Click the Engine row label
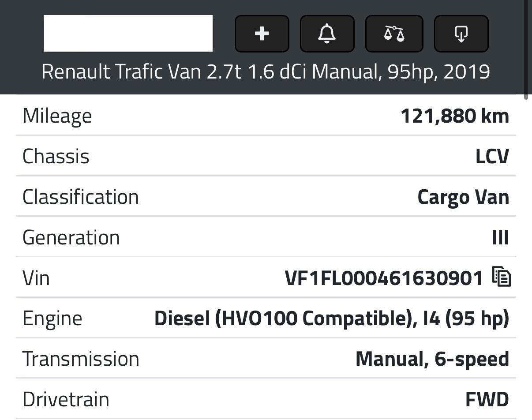 52,319
